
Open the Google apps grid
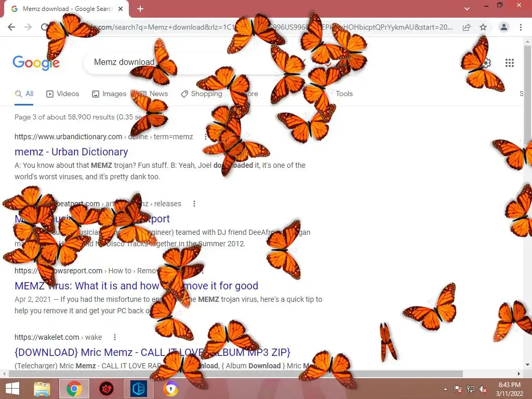(x=509, y=63)
